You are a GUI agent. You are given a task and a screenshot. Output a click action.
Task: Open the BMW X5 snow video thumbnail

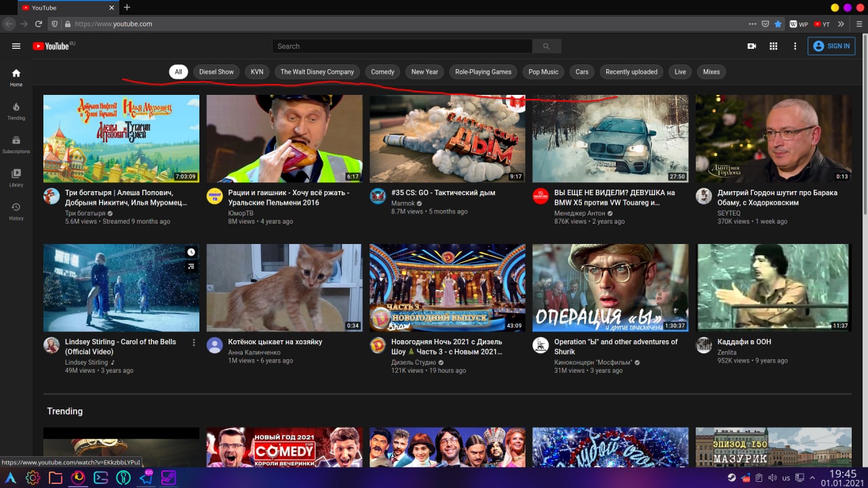click(x=610, y=138)
